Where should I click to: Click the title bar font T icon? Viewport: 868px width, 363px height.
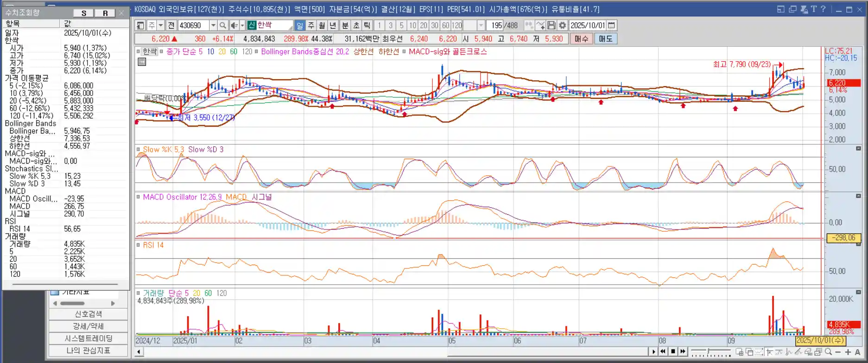(x=813, y=9)
